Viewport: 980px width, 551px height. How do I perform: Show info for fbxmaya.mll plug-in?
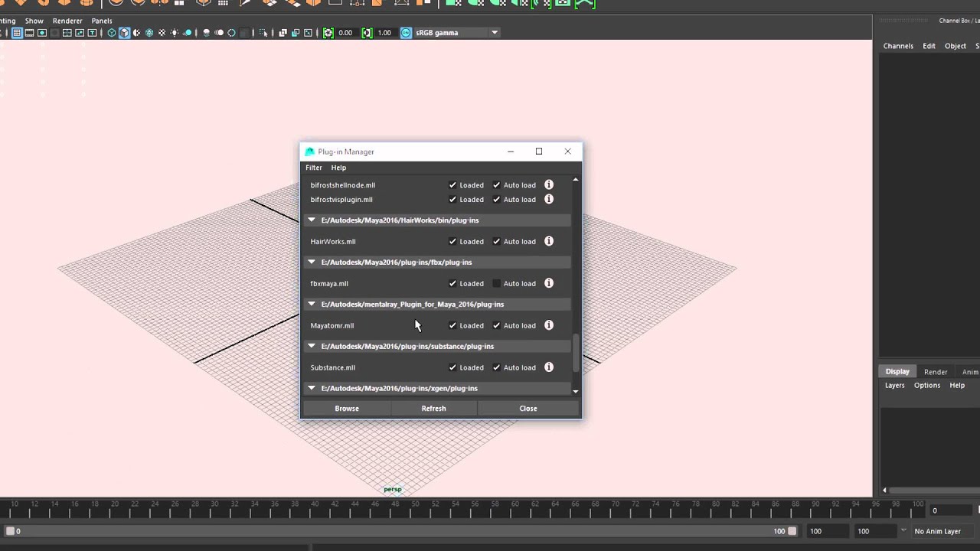(549, 283)
